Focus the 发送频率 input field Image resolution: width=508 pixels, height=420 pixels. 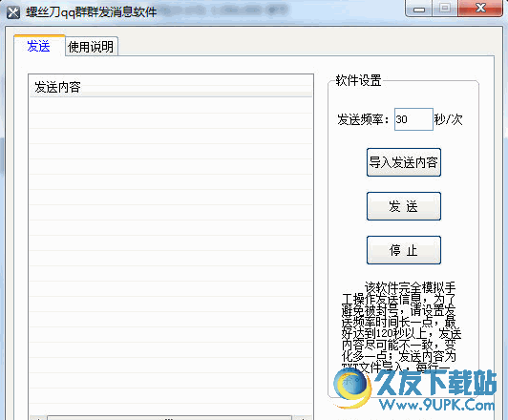[x=413, y=119]
